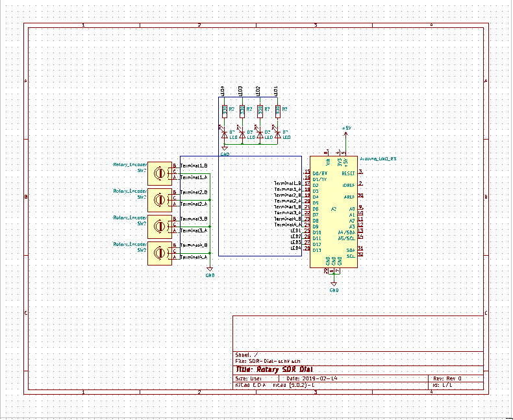Click the LED4 net label beside the Arduino
The height and width of the screenshot is (420, 513).
(295, 248)
